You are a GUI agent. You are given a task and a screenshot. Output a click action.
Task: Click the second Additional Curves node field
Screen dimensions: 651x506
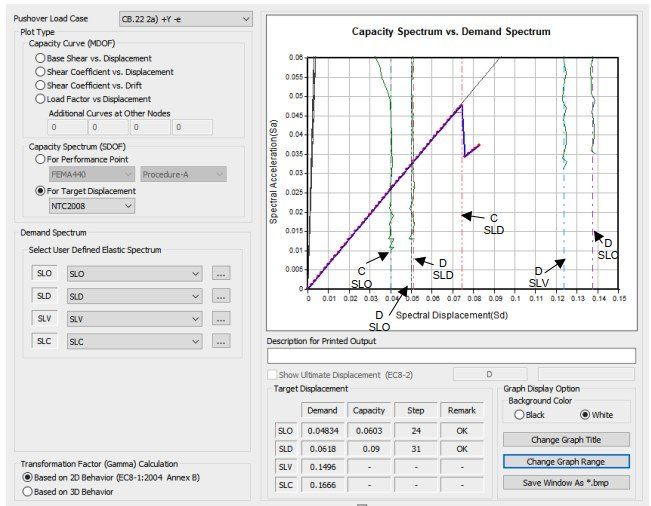[108, 127]
